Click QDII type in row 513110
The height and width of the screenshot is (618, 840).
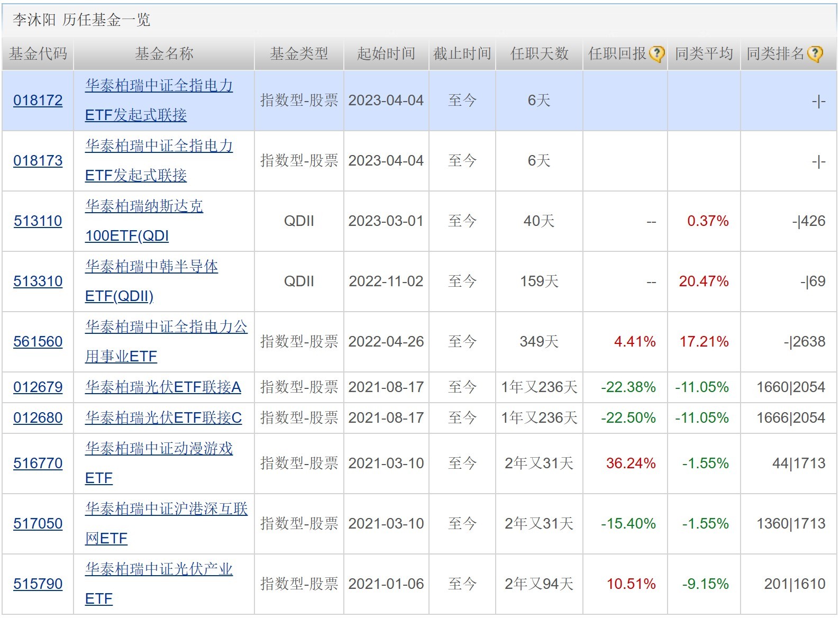pos(299,221)
